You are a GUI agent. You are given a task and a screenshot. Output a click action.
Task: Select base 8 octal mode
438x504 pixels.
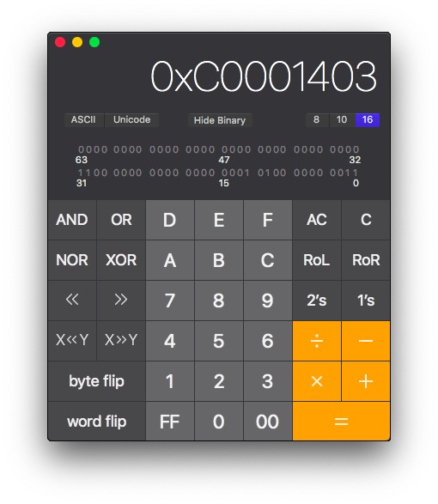pyautogui.click(x=317, y=120)
